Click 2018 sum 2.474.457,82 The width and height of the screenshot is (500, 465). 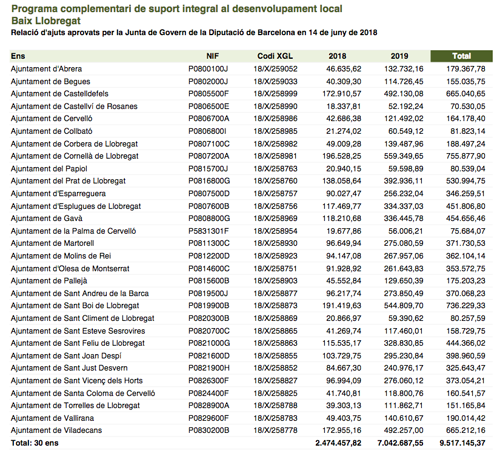[x=338, y=443]
